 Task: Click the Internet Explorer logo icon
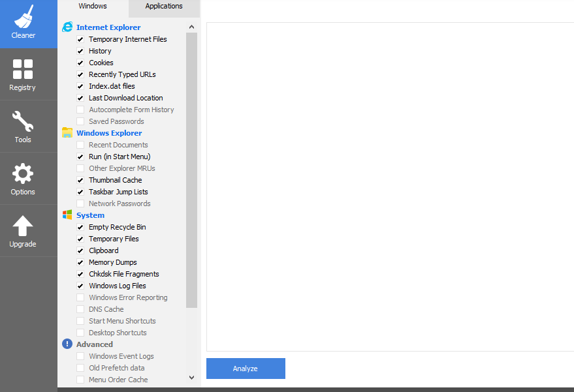point(67,27)
